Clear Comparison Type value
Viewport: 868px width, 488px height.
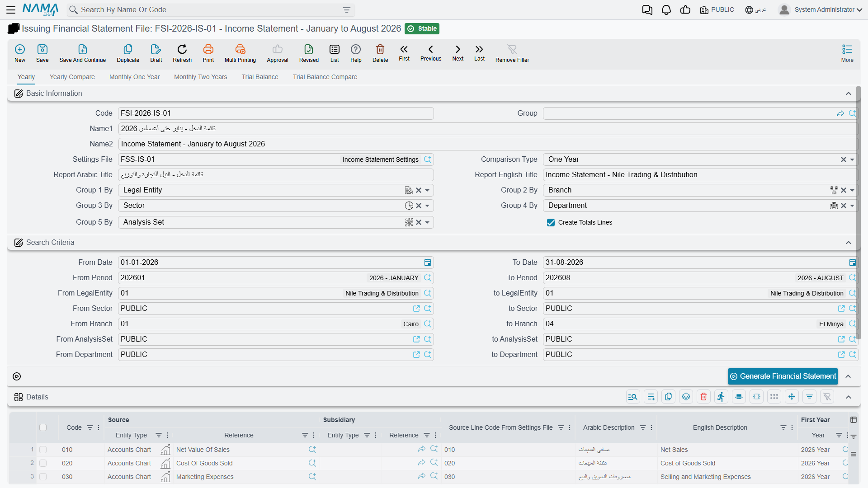click(x=843, y=160)
